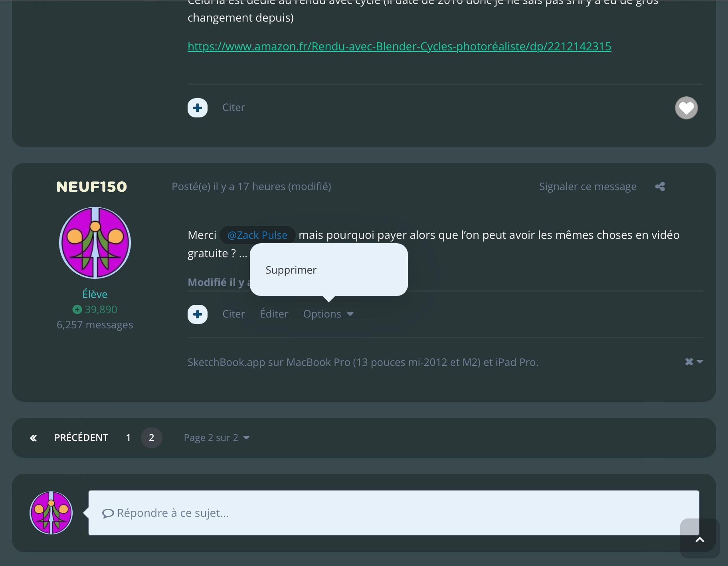Click the heart reaction icon on the Amazon link post
Screen dimensions: 728x566
pyautogui.click(x=686, y=108)
